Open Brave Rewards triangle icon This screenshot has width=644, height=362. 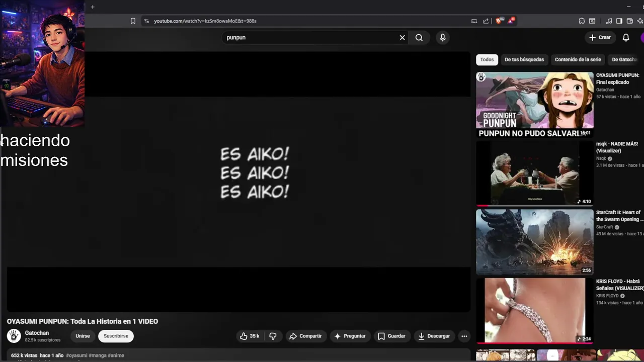[511, 21]
